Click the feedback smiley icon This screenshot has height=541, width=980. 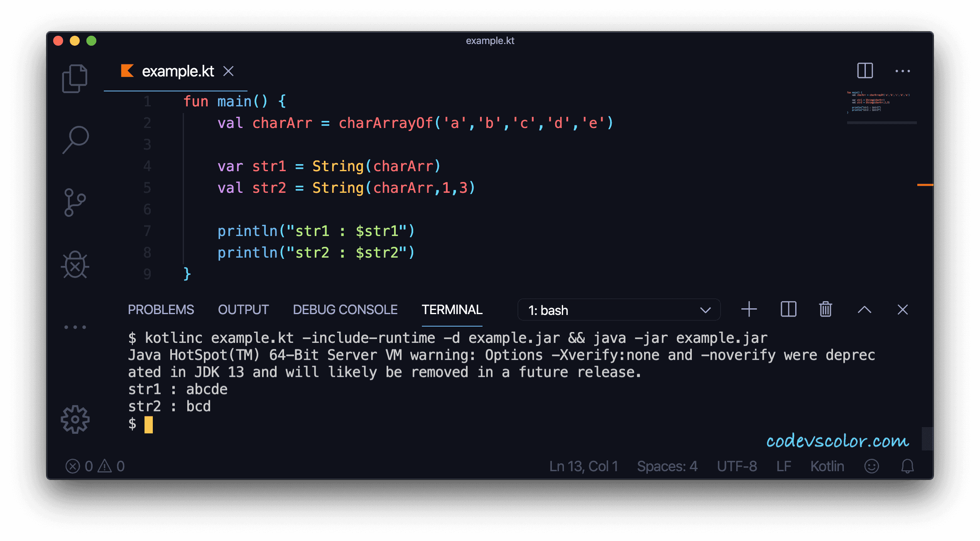click(872, 466)
